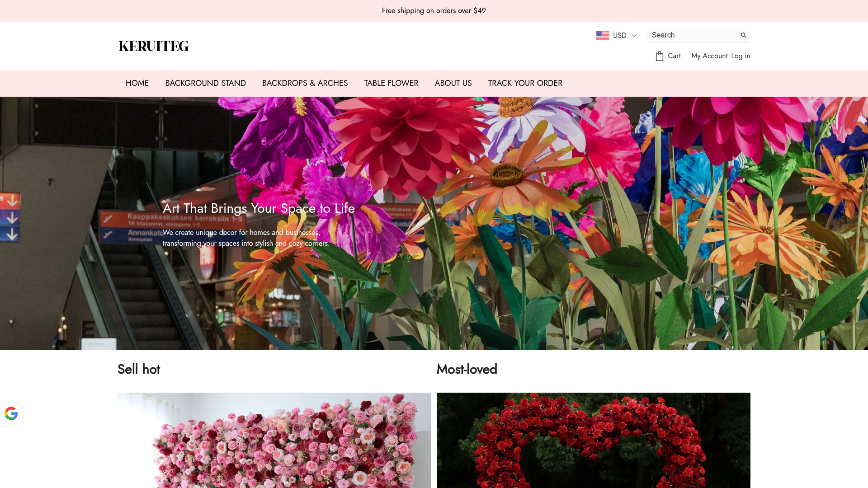Open the pink rose wall product image
The height and width of the screenshot is (488, 868).
[274, 440]
